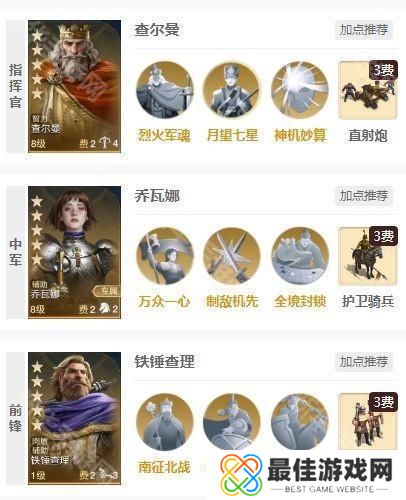Click the 查尔曼 name heading
This screenshot has width=406, height=500.
coord(157,30)
